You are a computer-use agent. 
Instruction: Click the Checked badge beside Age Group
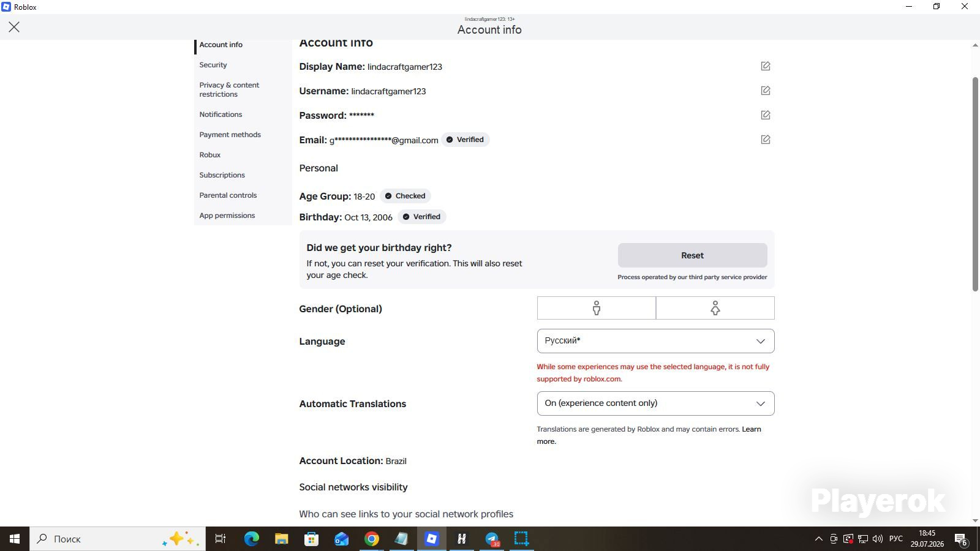(x=405, y=196)
